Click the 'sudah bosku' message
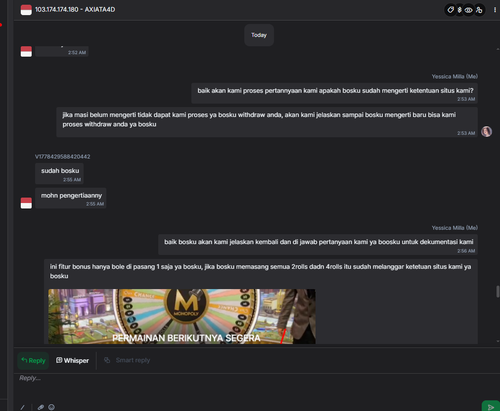Viewport: 500px width, 411px height. (59, 174)
